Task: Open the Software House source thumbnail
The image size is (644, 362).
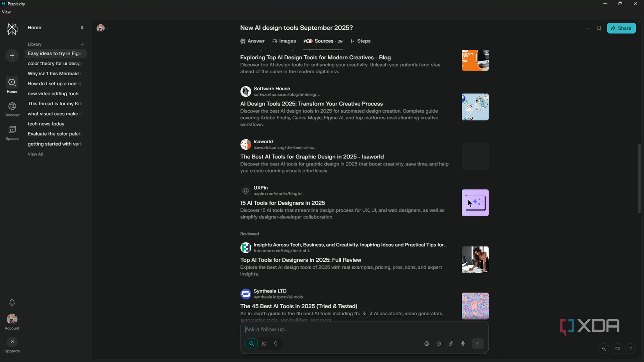Action: pyautogui.click(x=475, y=107)
